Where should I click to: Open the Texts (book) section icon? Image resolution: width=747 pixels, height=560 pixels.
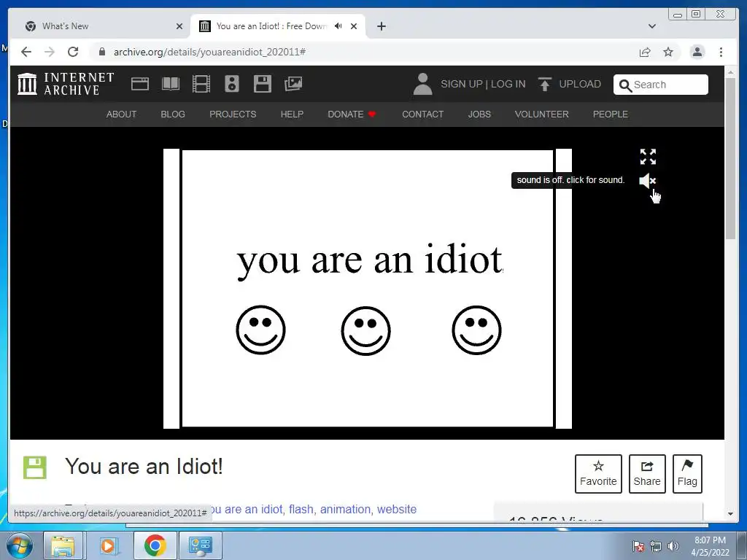171,84
